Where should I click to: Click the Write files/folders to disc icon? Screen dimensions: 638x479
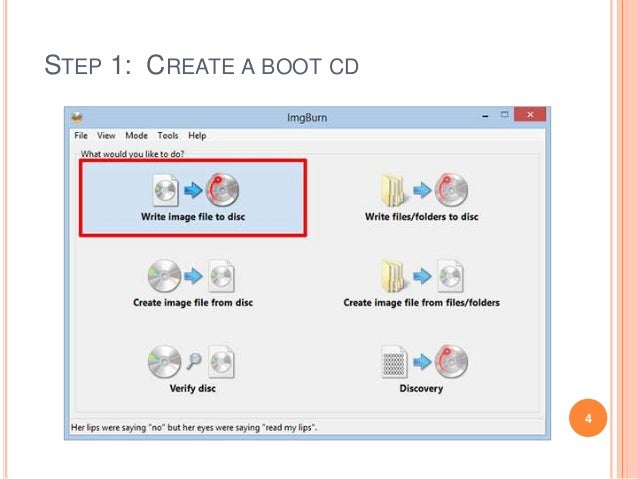pos(424,190)
